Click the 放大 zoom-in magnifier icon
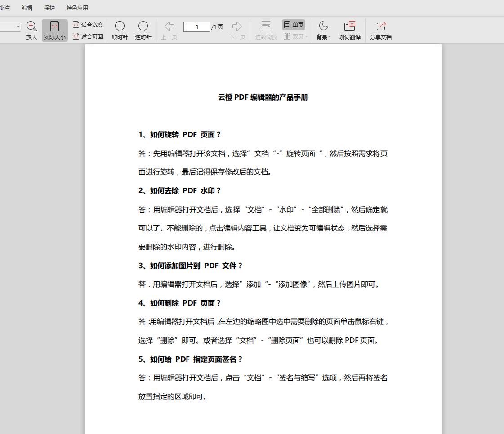The height and width of the screenshot is (434, 504). coord(31,27)
